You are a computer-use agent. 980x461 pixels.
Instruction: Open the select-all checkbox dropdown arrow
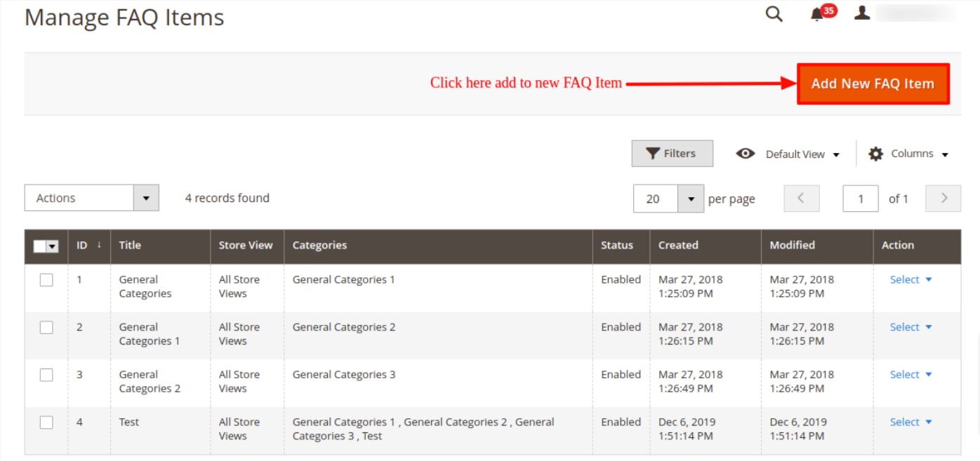[x=53, y=246]
